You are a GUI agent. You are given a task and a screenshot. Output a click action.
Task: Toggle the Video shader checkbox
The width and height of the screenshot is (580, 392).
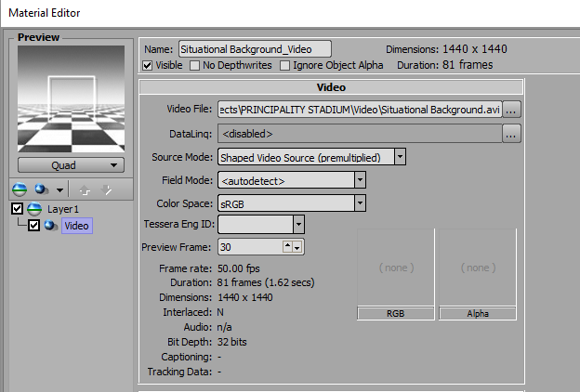[x=33, y=225]
